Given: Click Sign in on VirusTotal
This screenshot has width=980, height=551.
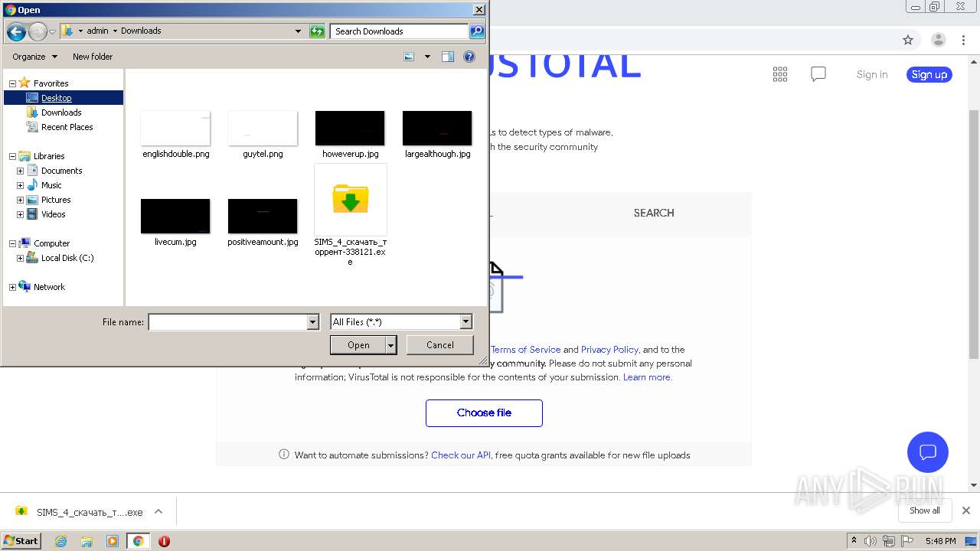Looking at the screenshot, I should (872, 74).
